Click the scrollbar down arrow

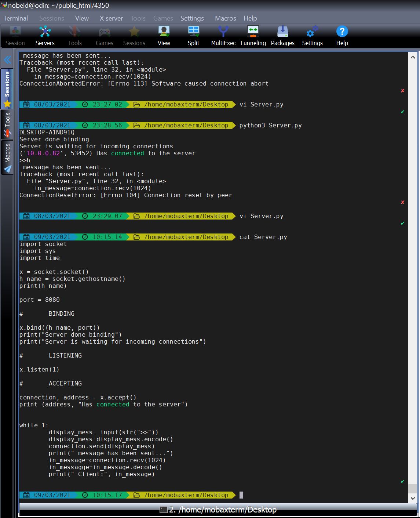pos(413,498)
